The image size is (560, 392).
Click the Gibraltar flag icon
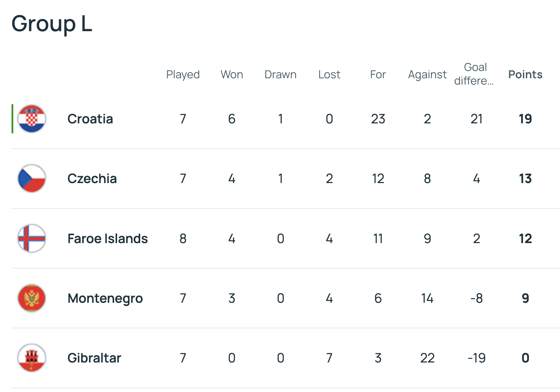point(32,358)
